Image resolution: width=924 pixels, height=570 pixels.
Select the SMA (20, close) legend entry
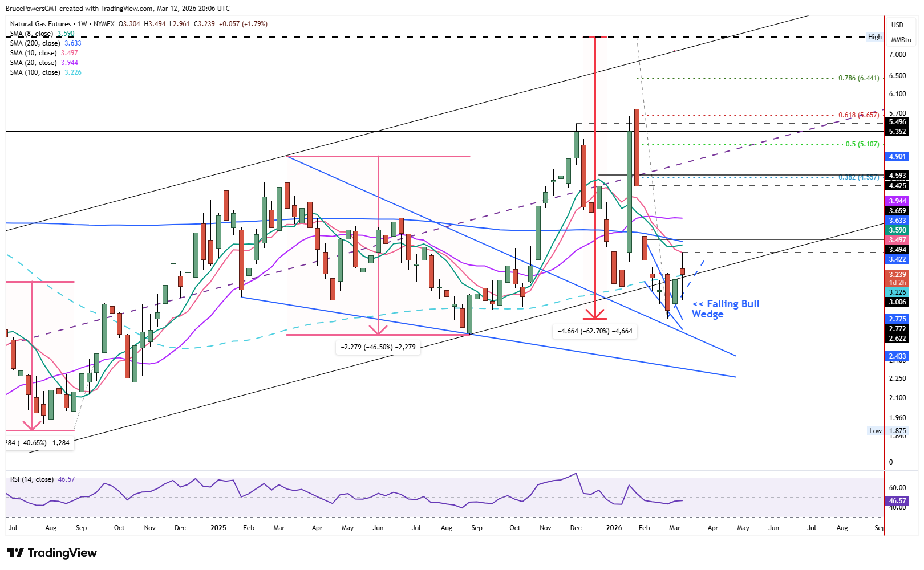click(44, 63)
